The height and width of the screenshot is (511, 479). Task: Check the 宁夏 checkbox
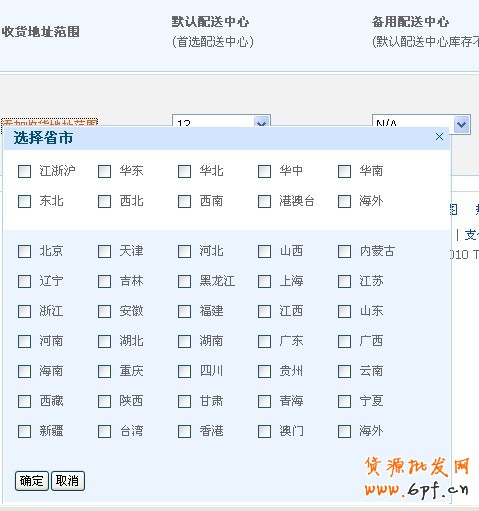click(x=344, y=401)
